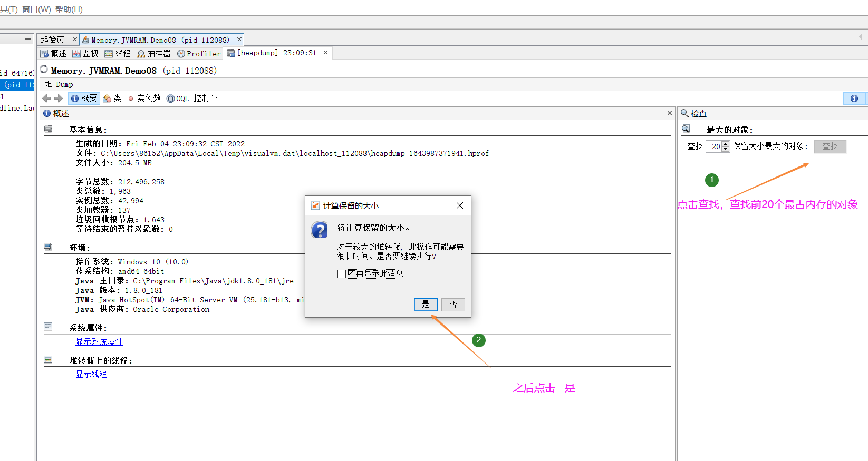Click the 环境 section icon
This screenshot has height=461, width=868.
point(49,247)
